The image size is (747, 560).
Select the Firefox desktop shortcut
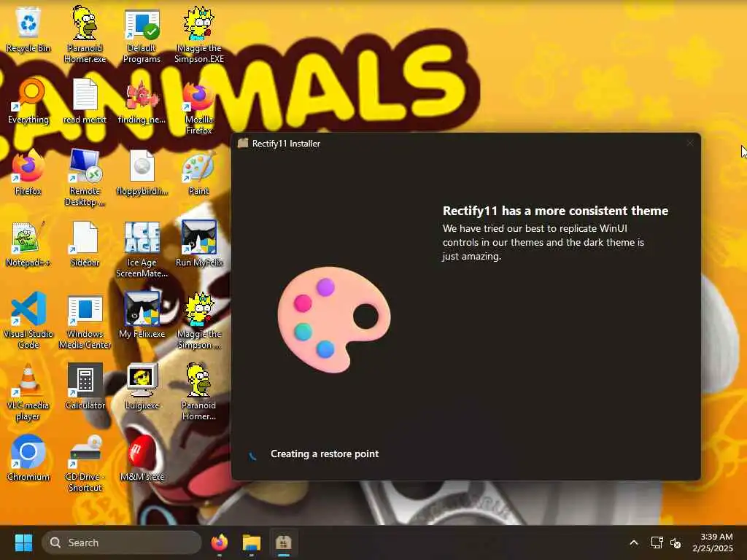(x=28, y=172)
